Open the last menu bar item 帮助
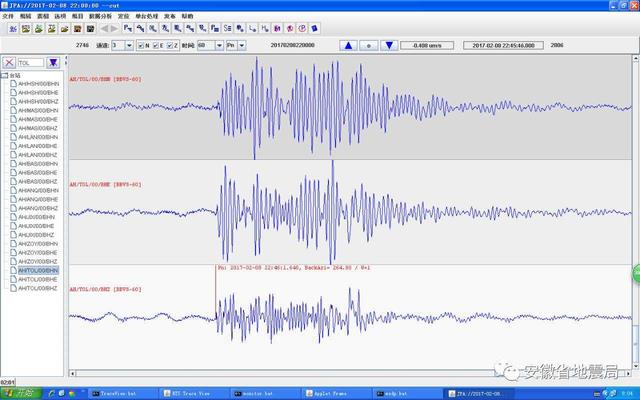Viewport: 640px width, 400px height. pos(187,16)
